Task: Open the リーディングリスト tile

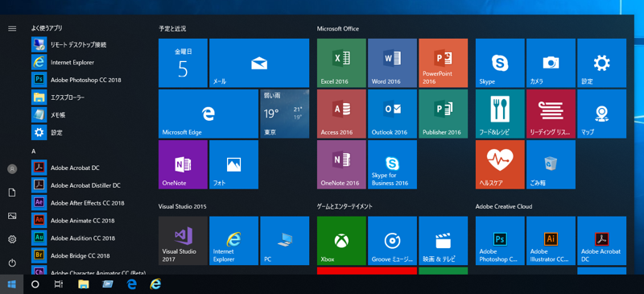Action: coord(551,114)
